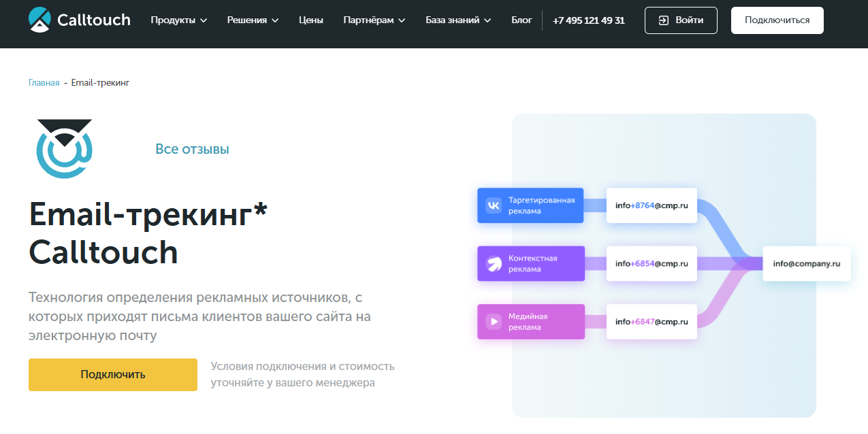Click the info+6847@cmp.ru address box
This screenshot has height=434, width=868.
pyautogui.click(x=652, y=322)
